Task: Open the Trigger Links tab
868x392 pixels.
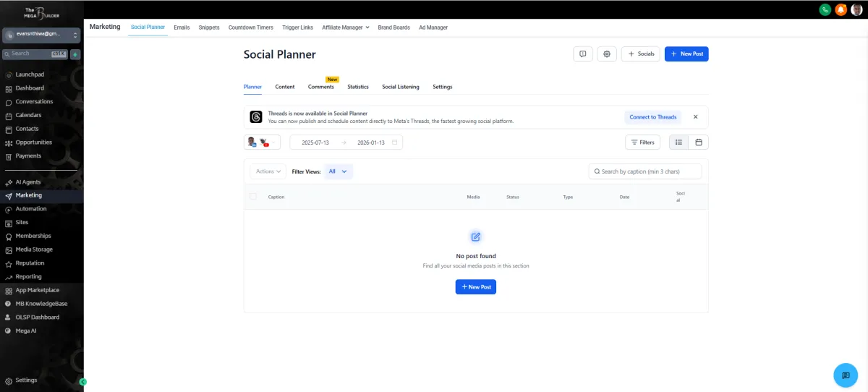Action: [297, 27]
